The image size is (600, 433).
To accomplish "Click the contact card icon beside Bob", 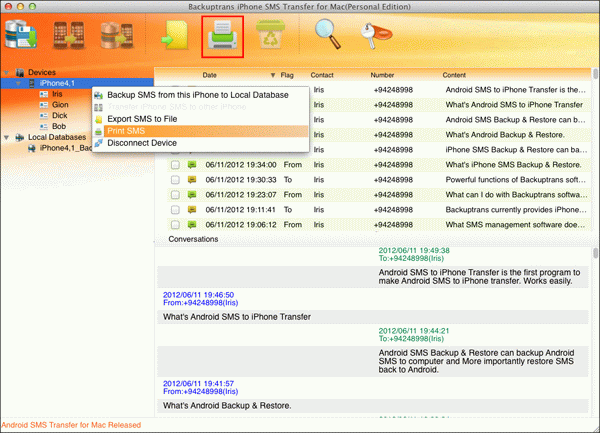I will 44,126.
